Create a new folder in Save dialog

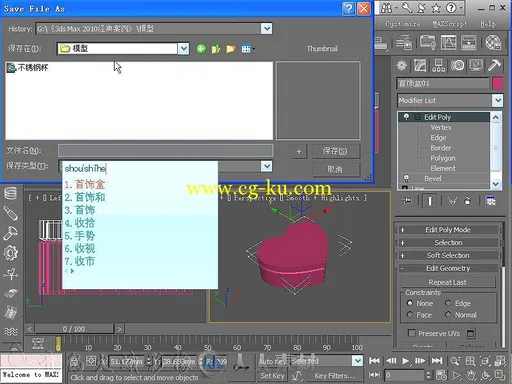point(230,49)
